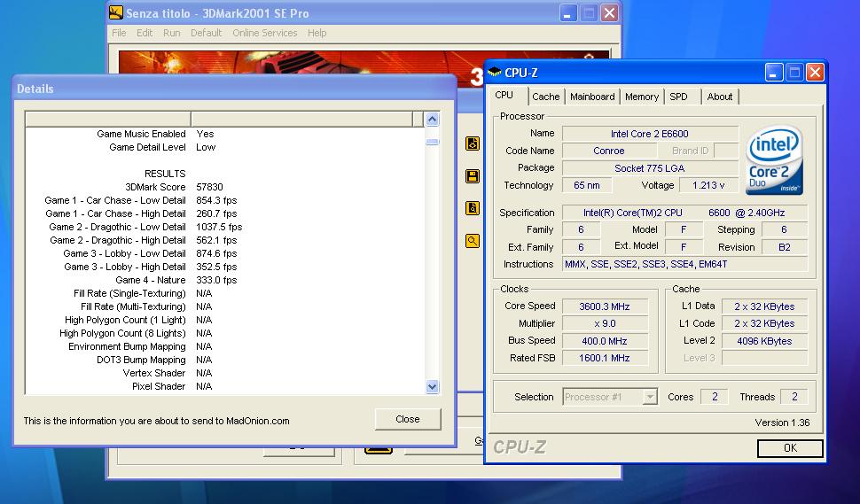Click the first column header in Details list
This screenshot has width=860, height=504.
coord(108,119)
